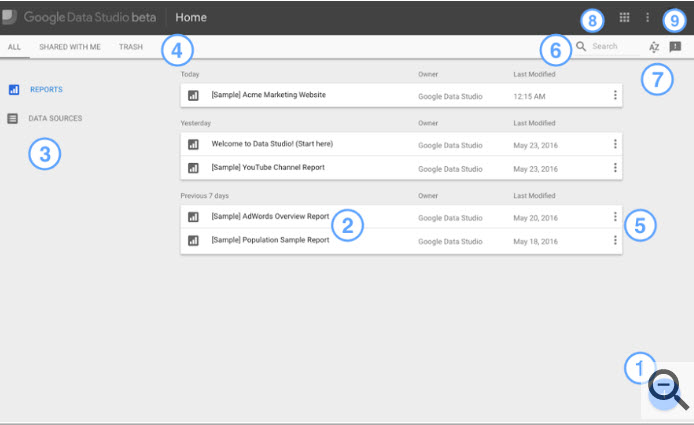The height and width of the screenshot is (425, 694).
Task: Open more options for Acme Marketing Website
Action: 615,95
